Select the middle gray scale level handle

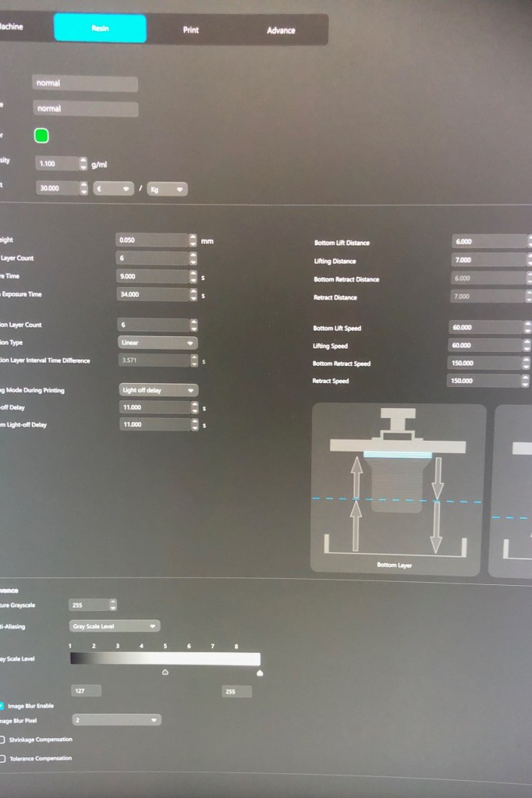point(165,672)
